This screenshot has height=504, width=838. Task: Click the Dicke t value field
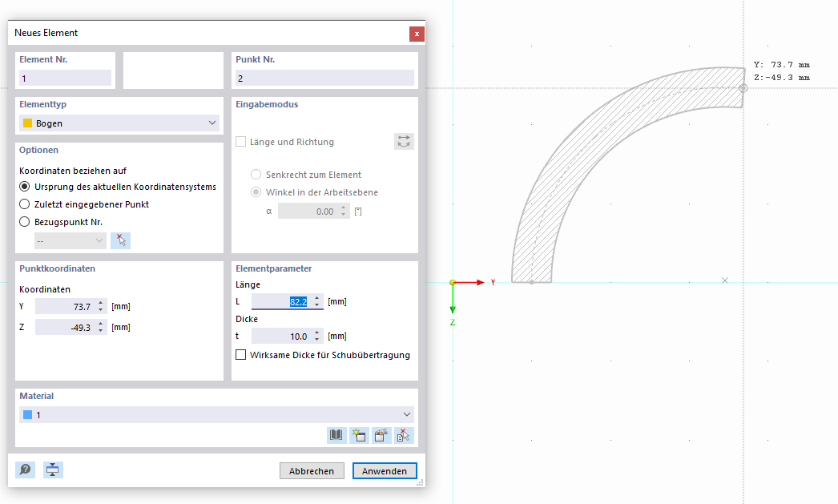(282, 337)
